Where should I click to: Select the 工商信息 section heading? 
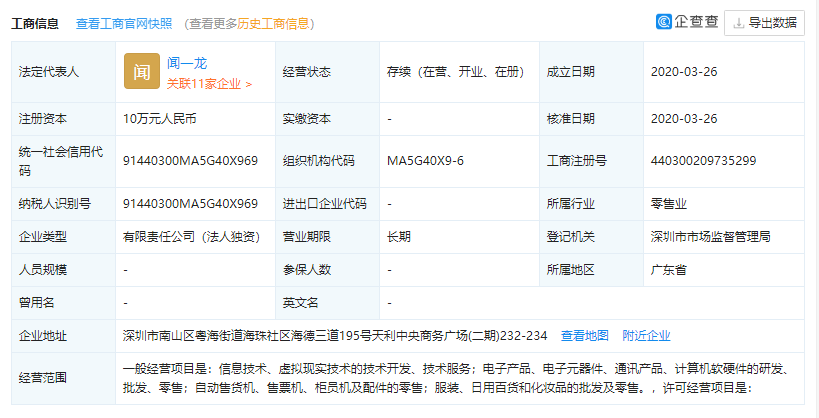(36, 23)
